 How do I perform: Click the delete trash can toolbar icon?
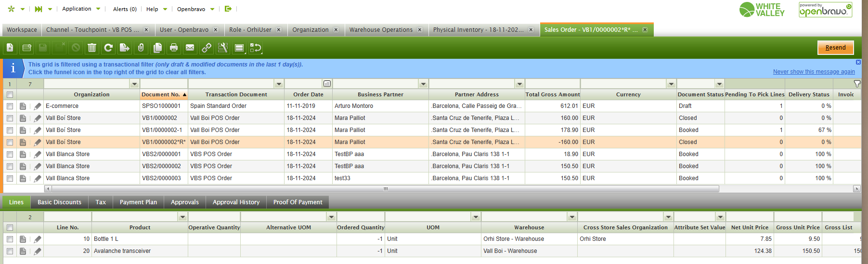tap(92, 48)
